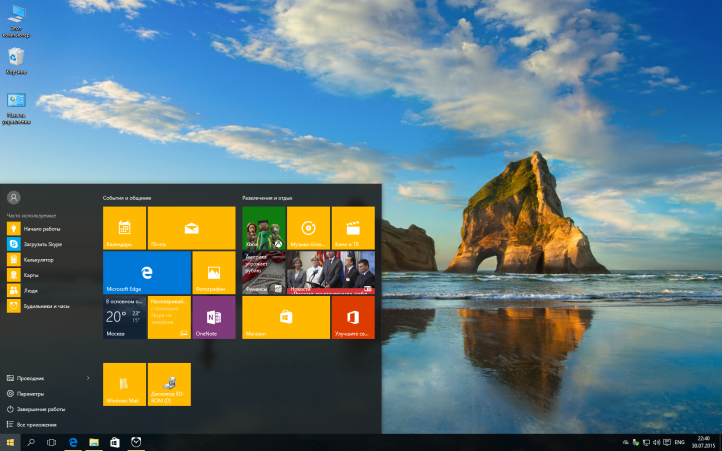The width and height of the screenshot is (722, 451).
Task: Launch the Microsoft Edge tile
Action: pos(147,273)
